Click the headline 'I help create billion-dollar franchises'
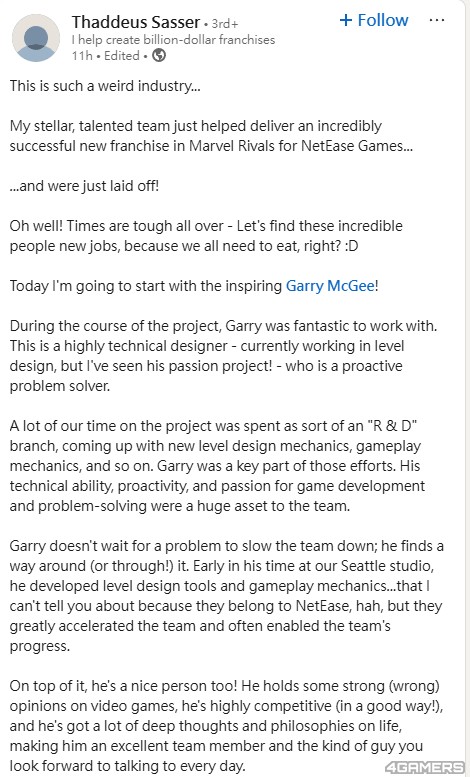Image resolution: width=470 pixels, height=777 pixels. pos(173,40)
